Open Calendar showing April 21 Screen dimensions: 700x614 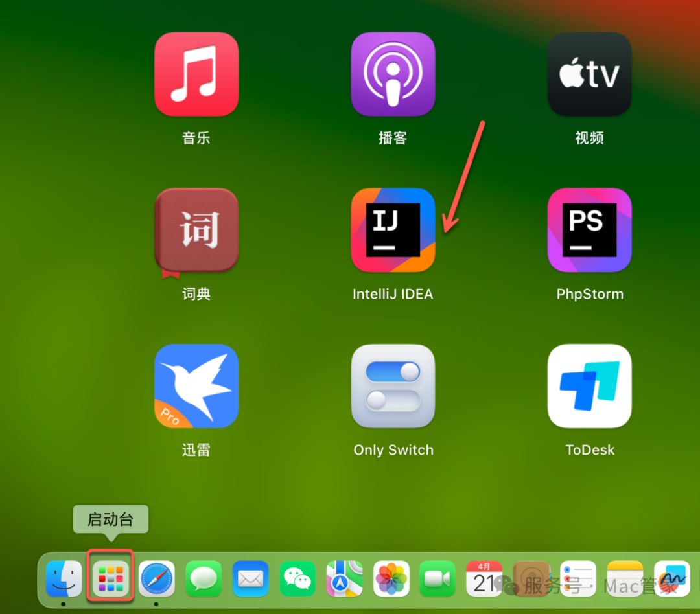(x=484, y=577)
